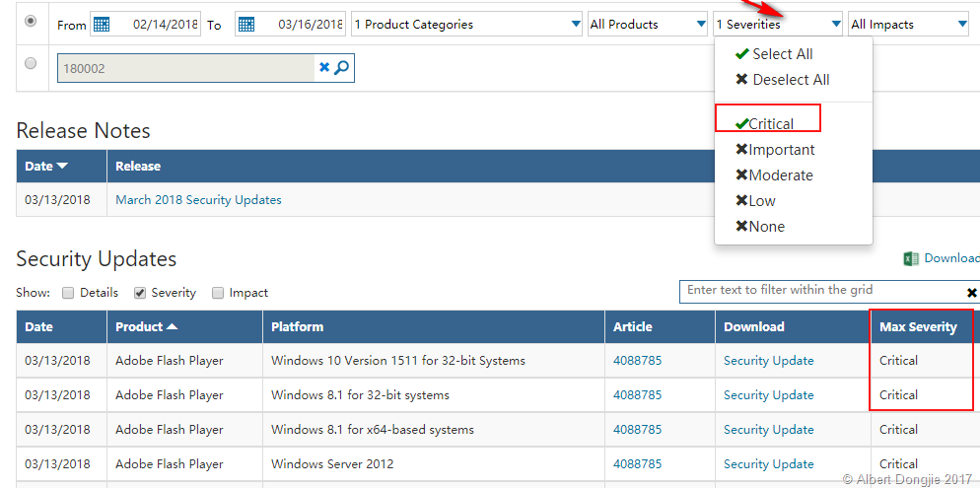This screenshot has height=488, width=980.
Task: Enable the Details checkbox
Action: tap(68, 293)
